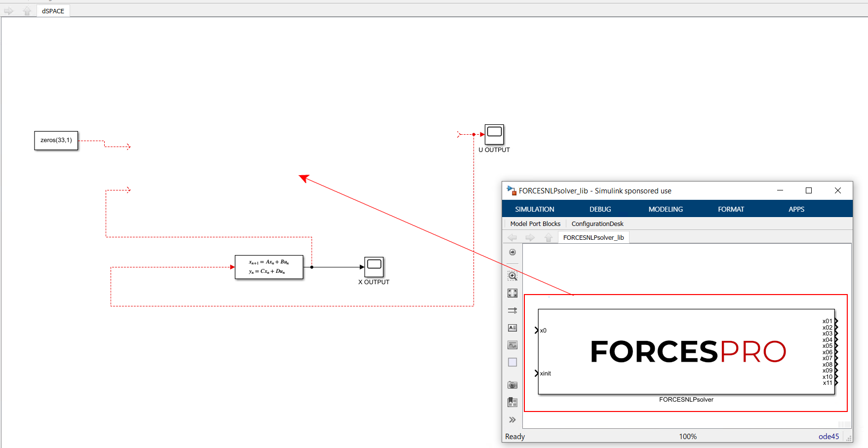Open the MODELING tab
Viewport: 868px width, 448px height.
click(x=666, y=209)
